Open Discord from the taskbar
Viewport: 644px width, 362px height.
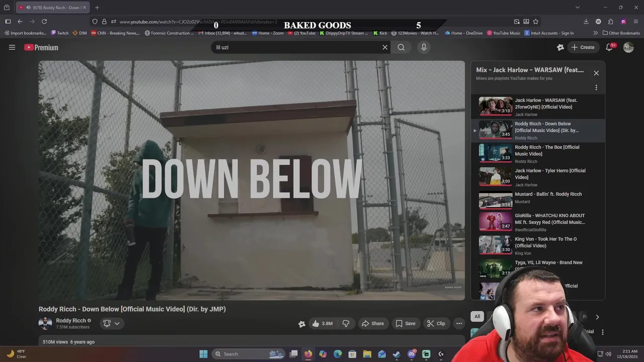pos(412,354)
